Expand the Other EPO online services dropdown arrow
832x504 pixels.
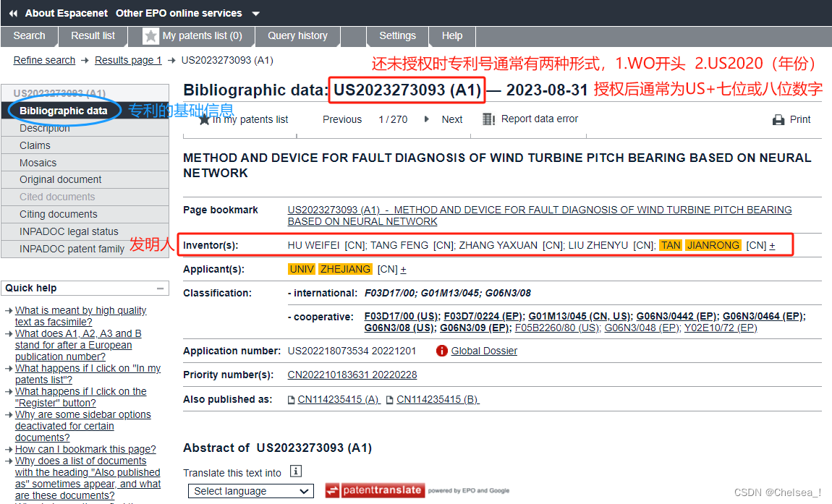(256, 14)
